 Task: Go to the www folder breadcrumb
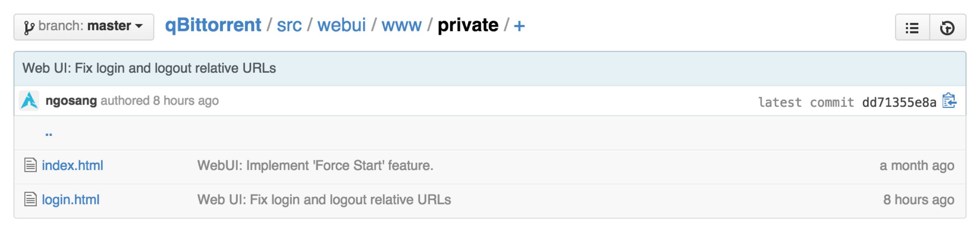point(401,25)
